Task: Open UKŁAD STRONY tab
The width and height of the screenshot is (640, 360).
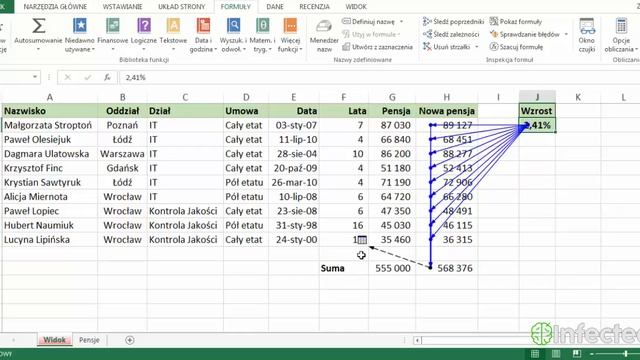Action: (182, 7)
